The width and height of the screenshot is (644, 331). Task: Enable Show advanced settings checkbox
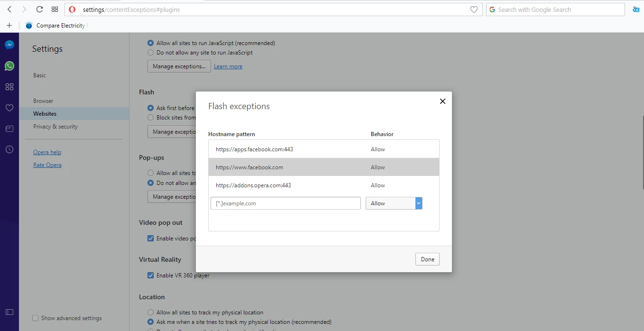35,318
